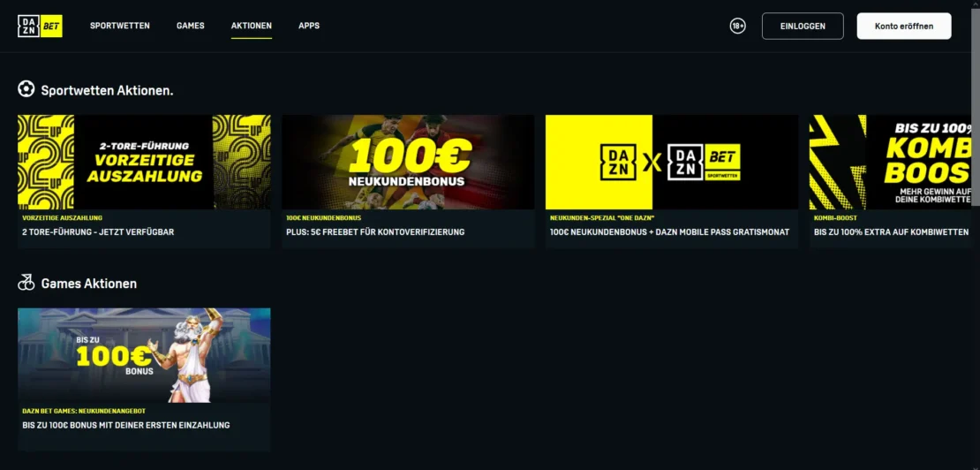
Task: Click the 'Sportwetten Aktionen.' heading
Action: tap(108, 91)
